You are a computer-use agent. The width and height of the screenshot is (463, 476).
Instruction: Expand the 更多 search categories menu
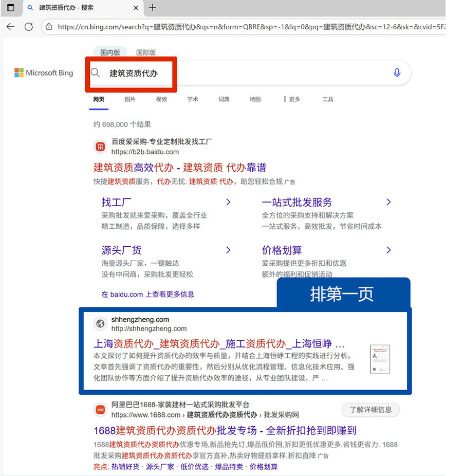point(291,99)
